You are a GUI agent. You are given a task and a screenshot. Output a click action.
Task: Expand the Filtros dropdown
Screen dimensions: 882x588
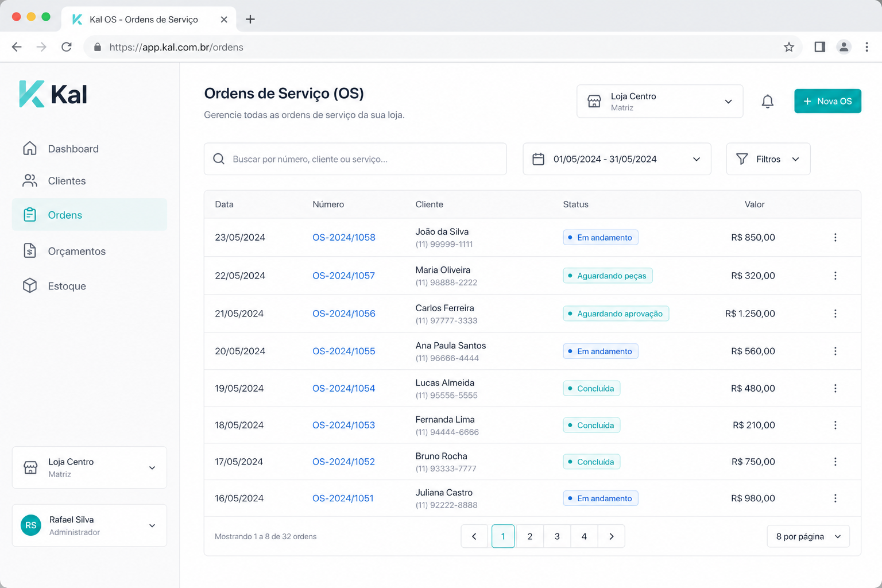pyautogui.click(x=768, y=159)
